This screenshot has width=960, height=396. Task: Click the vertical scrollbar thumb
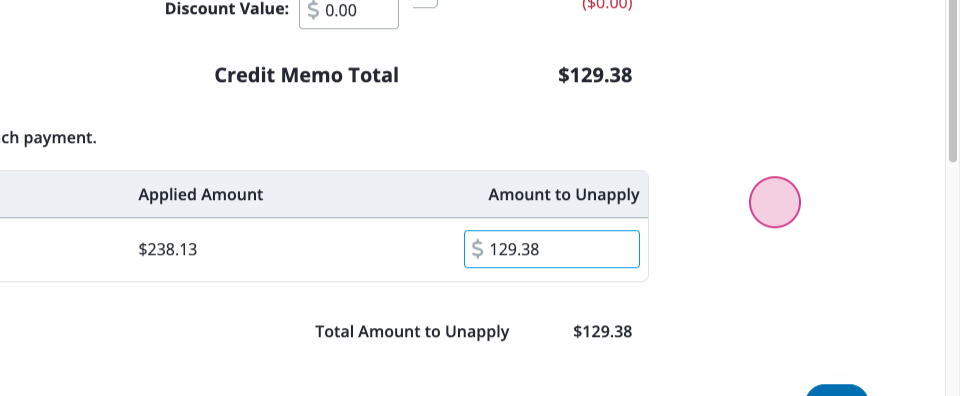(953, 80)
